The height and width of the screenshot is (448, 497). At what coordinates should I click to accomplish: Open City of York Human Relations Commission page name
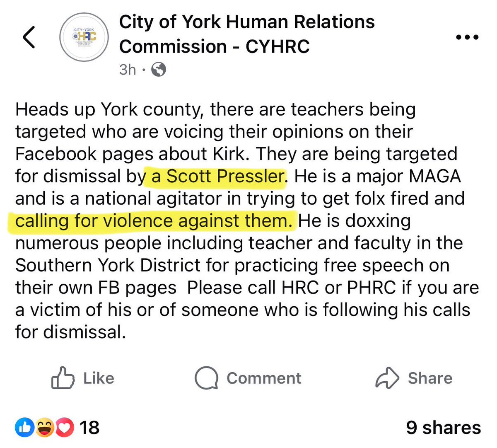(246, 34)
